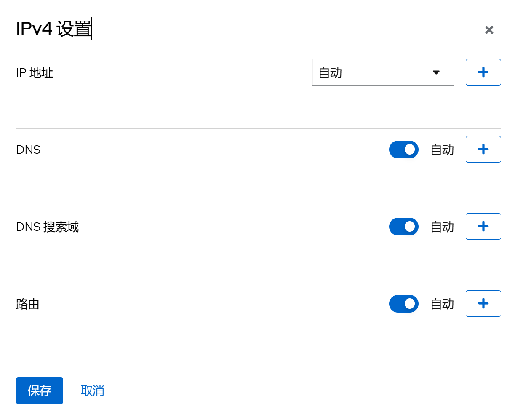Add a DNS server entry
Viewport: 515px width, 420px height.
tap(483, 150)
